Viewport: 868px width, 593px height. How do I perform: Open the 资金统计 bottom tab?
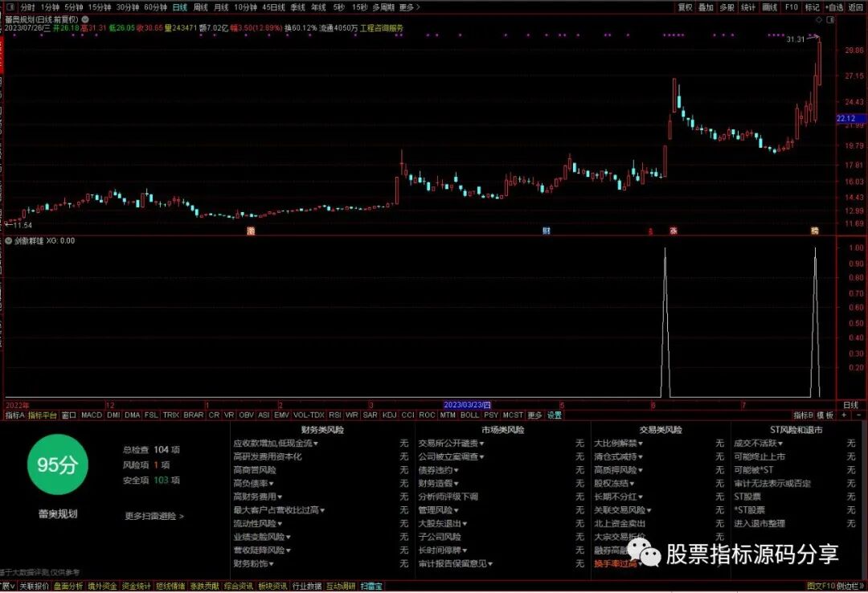click(x=136, y=587)
